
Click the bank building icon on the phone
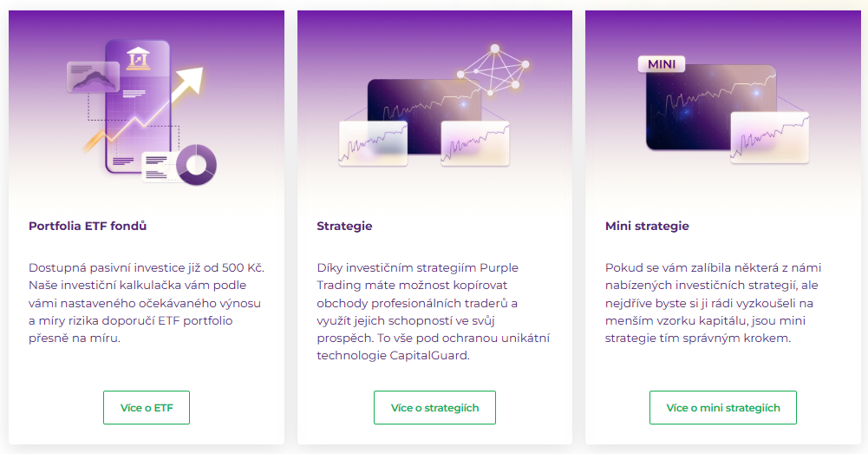tap(136, 58)
